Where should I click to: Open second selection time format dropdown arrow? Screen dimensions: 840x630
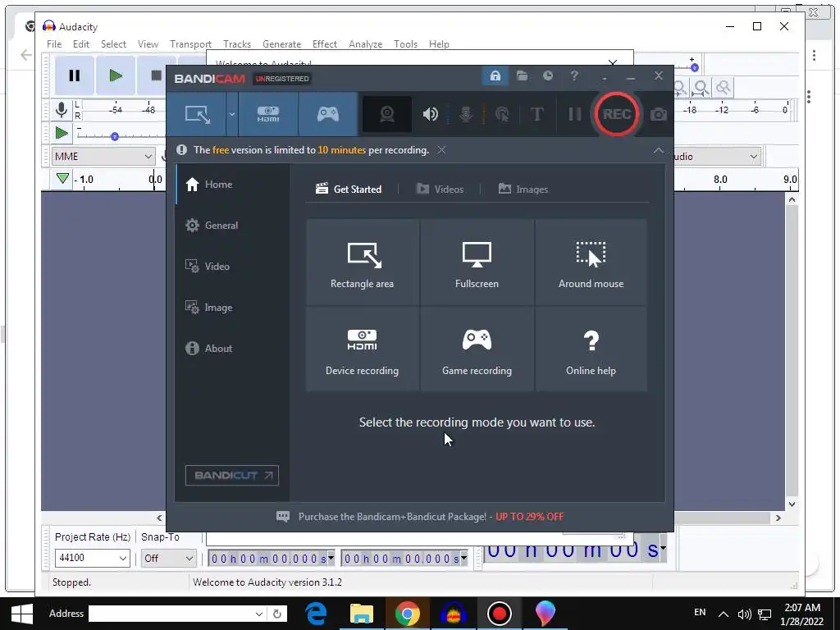tap(464, 558)
